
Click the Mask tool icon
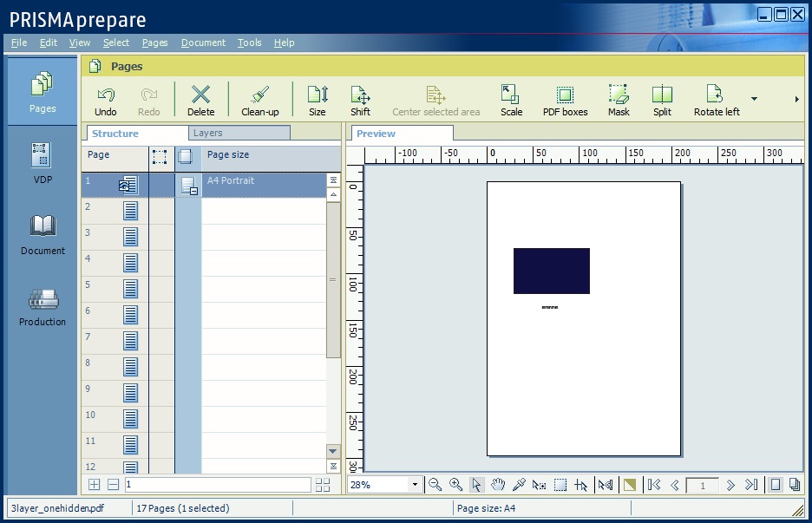pos(619,100)
